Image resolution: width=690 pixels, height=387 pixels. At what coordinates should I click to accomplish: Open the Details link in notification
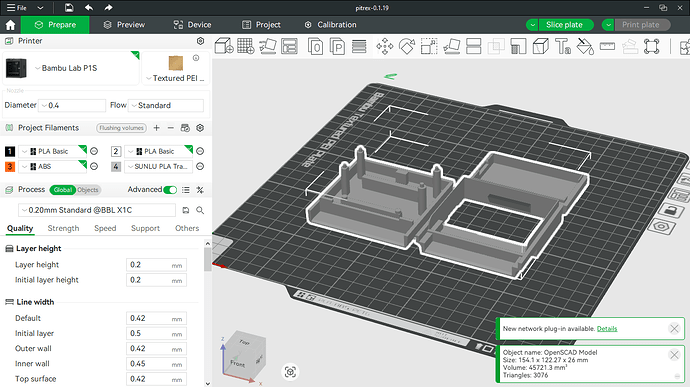pos(607,328)
